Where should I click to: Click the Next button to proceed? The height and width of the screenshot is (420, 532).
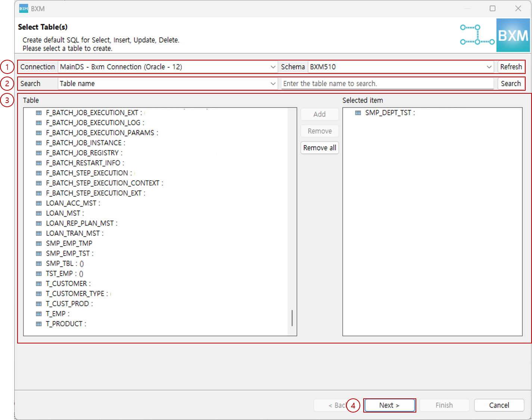coord(389,405)
